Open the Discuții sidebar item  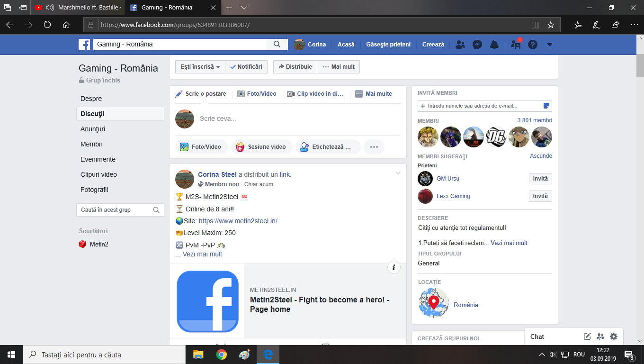(x=120, y=114)
